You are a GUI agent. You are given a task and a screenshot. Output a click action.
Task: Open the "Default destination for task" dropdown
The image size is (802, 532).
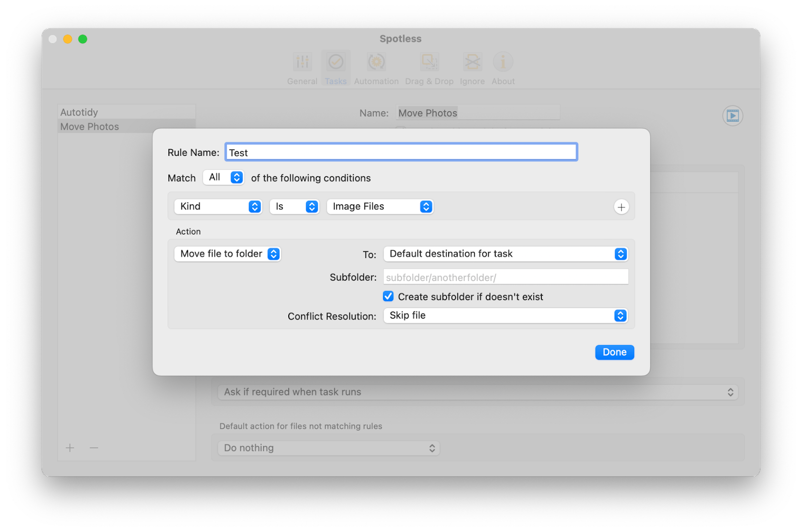tap(505, 254)
